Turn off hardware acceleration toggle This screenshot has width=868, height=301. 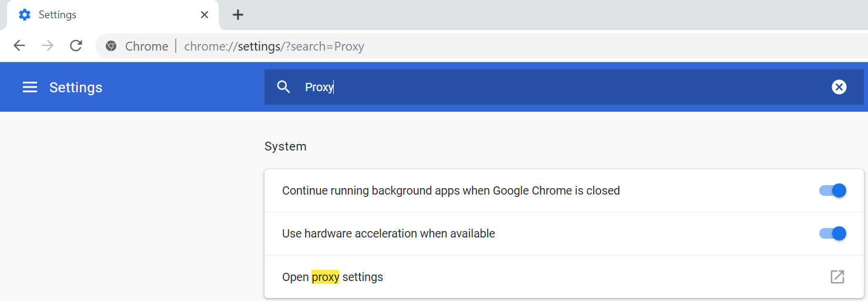[x=832, y=233]
